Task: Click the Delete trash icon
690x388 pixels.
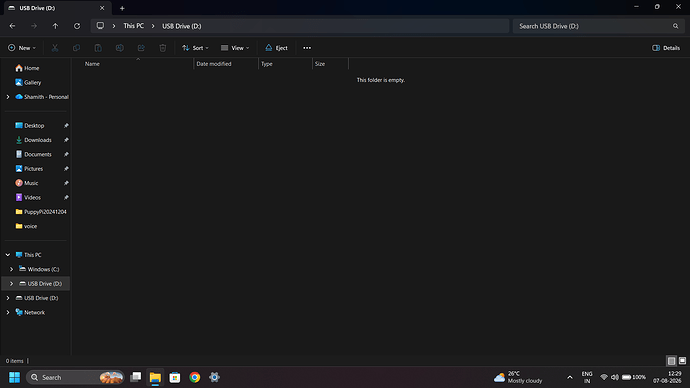Action: [163, 48]
